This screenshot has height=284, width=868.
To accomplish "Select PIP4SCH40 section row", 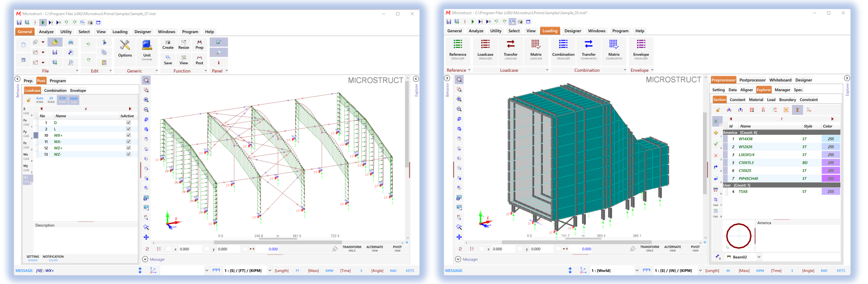I will pos(781,178).
